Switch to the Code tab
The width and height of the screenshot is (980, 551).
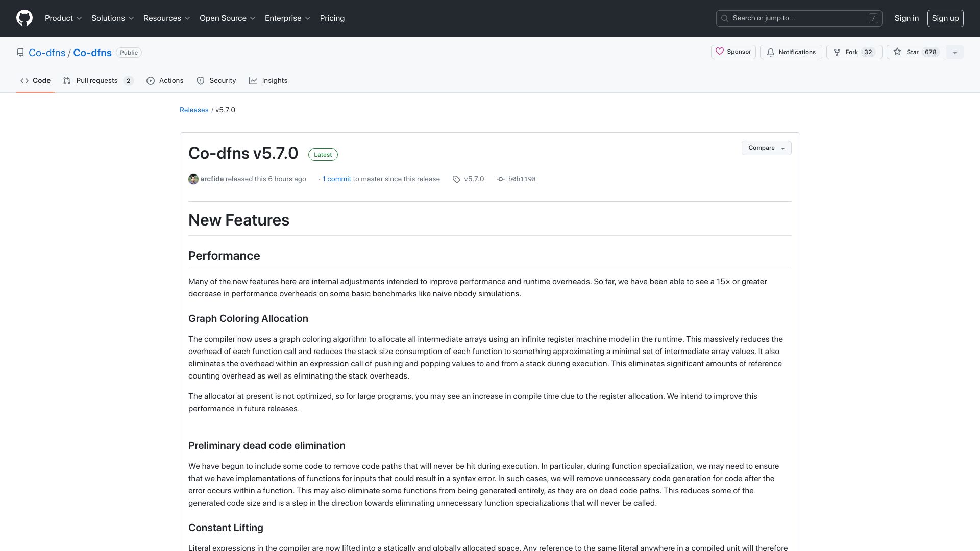tap(35, 81)
